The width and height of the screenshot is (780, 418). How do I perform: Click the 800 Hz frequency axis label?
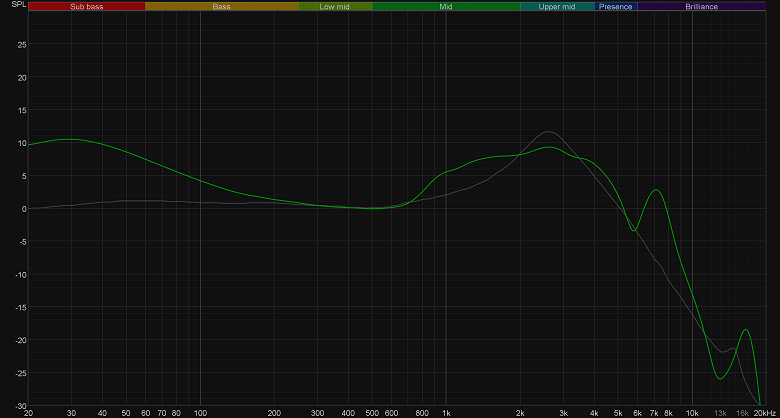click(x=422, y=413)
